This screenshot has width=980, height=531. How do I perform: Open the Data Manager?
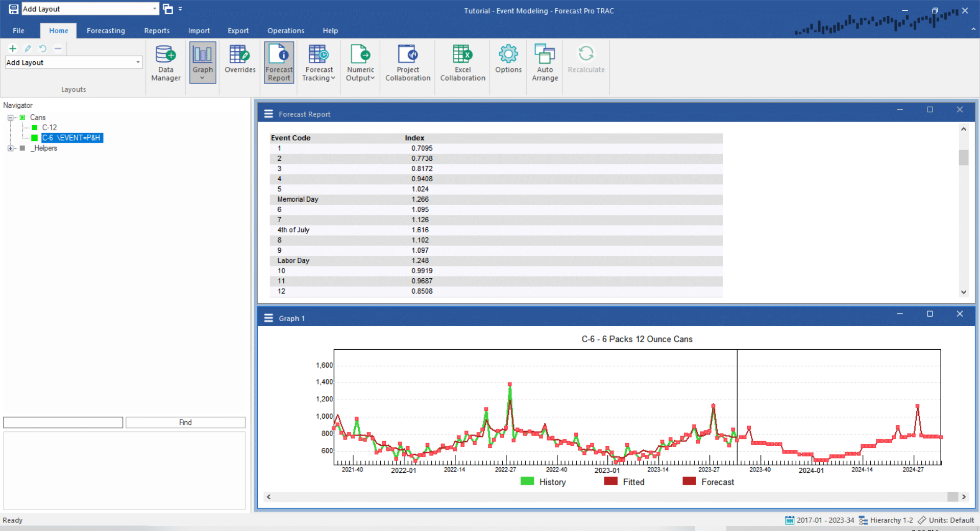pos(166,63)
